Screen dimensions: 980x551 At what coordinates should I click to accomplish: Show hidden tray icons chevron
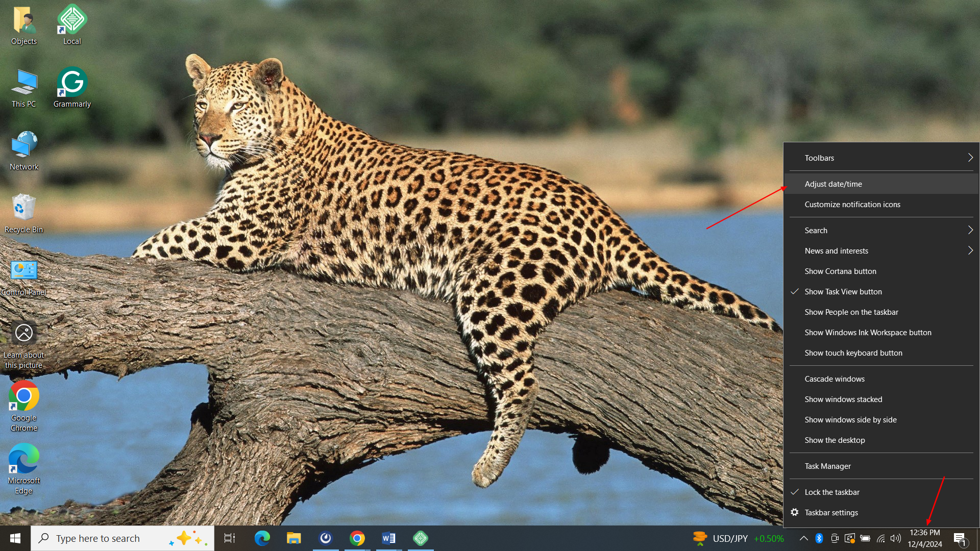[x=803, y=538]
